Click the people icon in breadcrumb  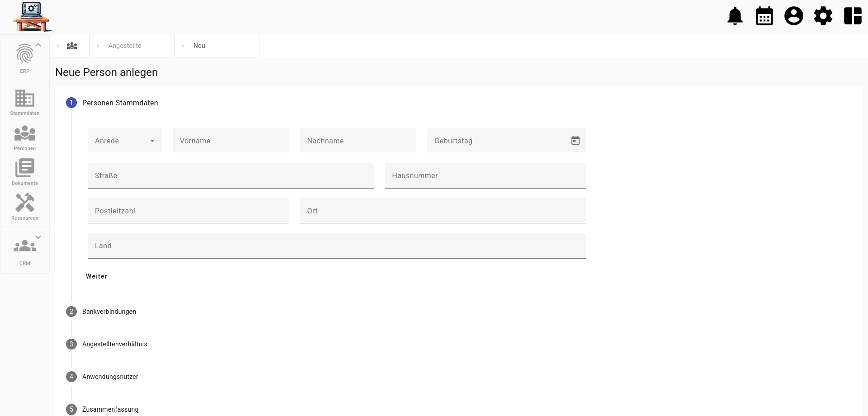[x=72, y=46]
